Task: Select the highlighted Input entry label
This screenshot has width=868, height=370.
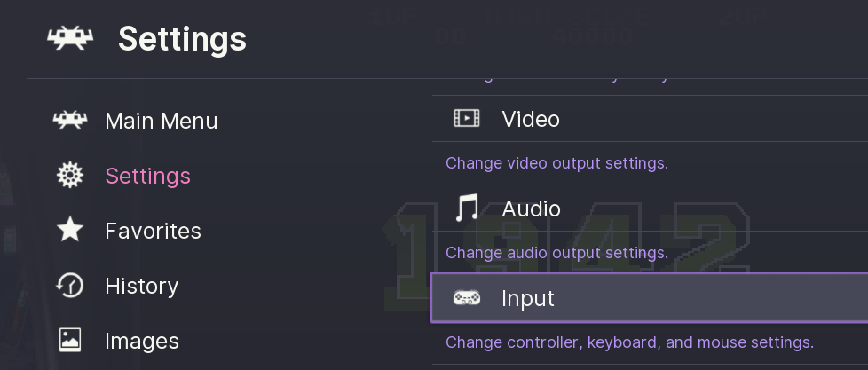Action: (527, 298)
